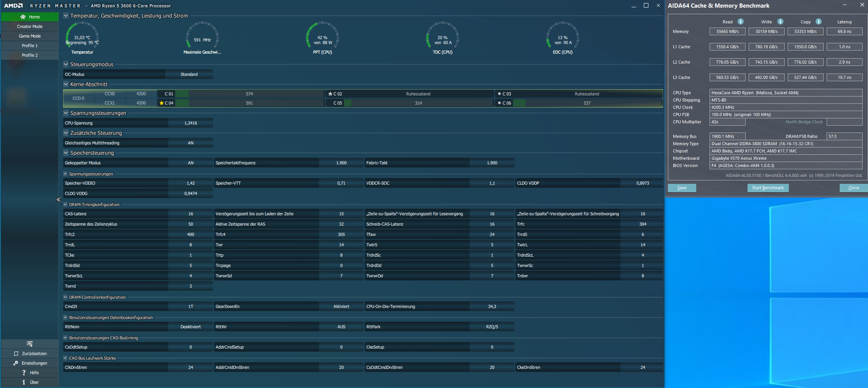Image resolution: width=868 pixels, height=388 pixels.
Task: Click the CAS-Latenz value 16
Action: 191,214
